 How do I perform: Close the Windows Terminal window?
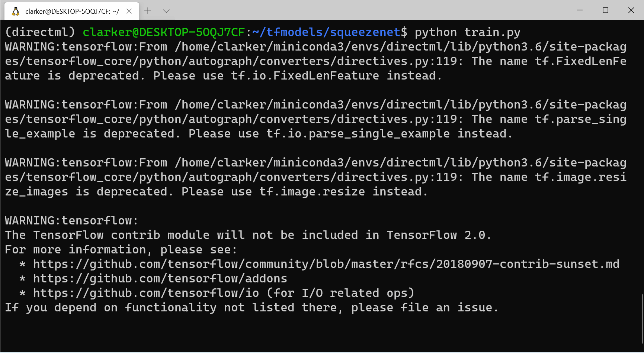[631, 10]
